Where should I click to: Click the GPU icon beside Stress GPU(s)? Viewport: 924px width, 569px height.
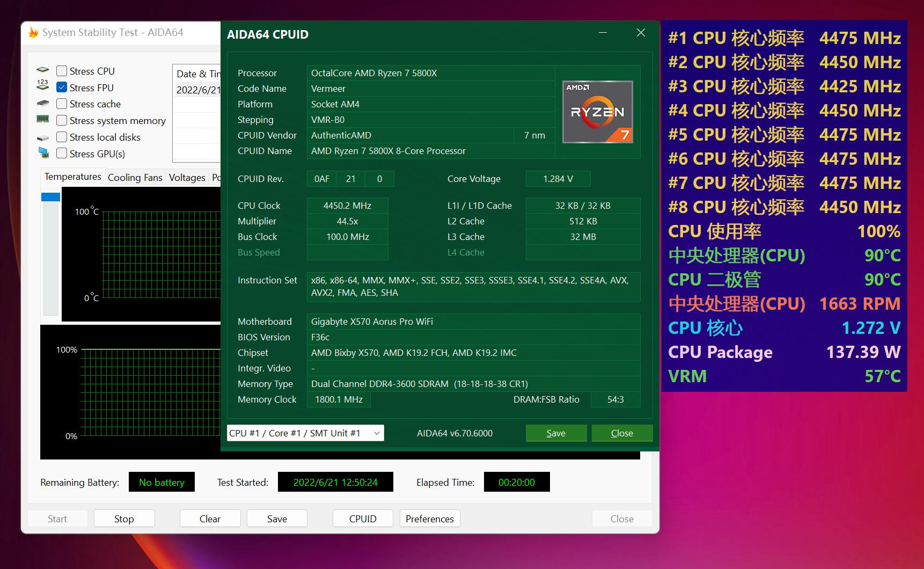point(43,154)
